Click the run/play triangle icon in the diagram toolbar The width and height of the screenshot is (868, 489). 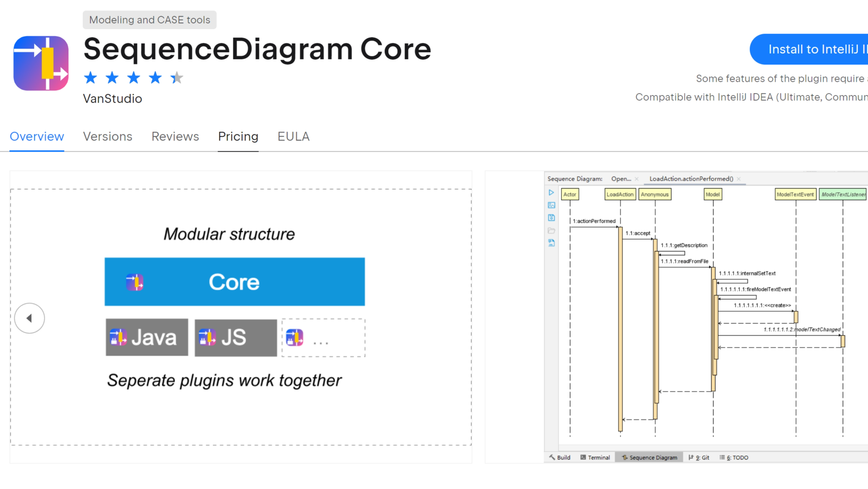point(551,193)
